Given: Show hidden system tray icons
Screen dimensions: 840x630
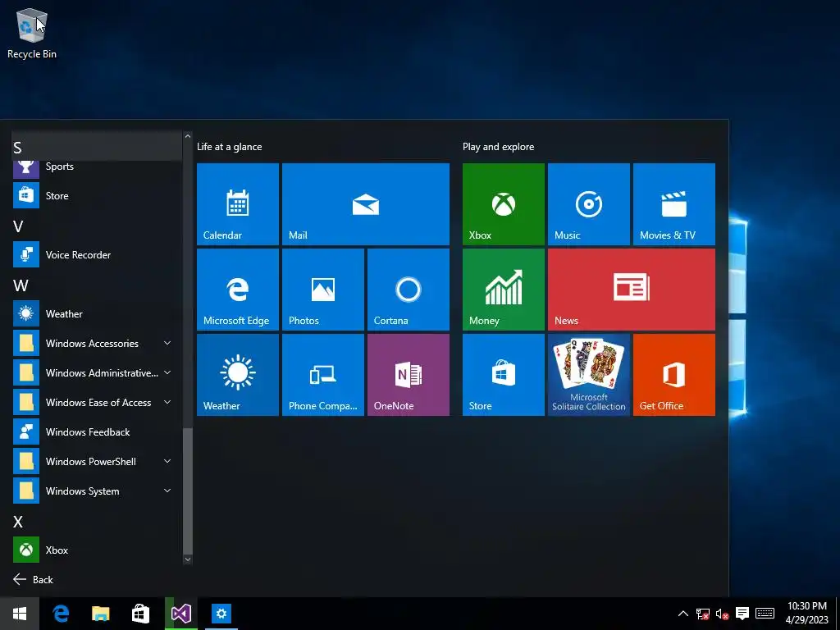Looking at the screenshot, I should click(683, 614).
